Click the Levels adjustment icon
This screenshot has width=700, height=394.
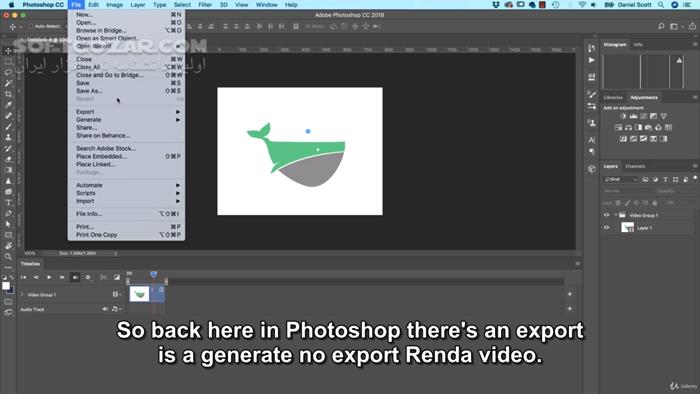(x=633, y=116)
